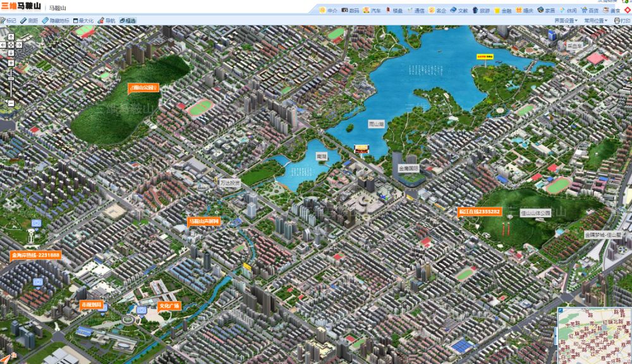632x364 pixels.
Task: Open the 休闲 leisure category
Action: (x=568, y=11)
